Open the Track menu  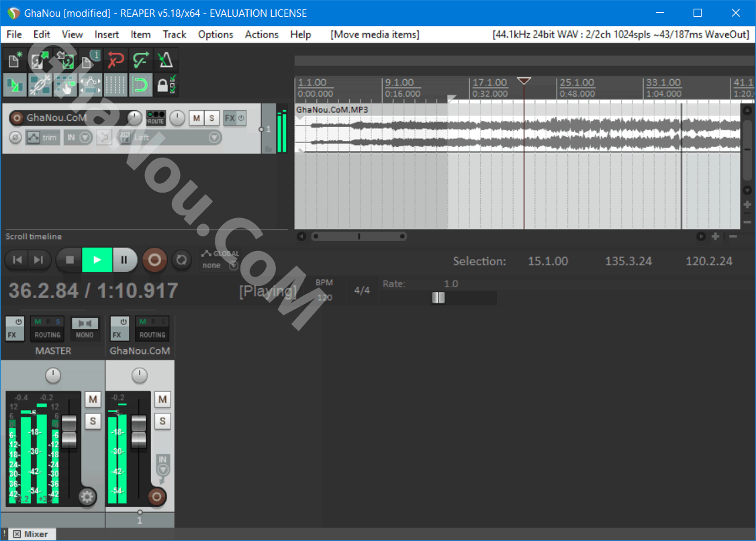(x=175, y=35)
